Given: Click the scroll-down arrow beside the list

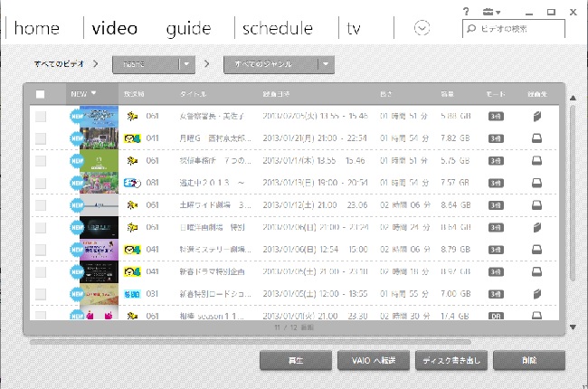Looking at the screenshot, I should (x=573, y=327).
